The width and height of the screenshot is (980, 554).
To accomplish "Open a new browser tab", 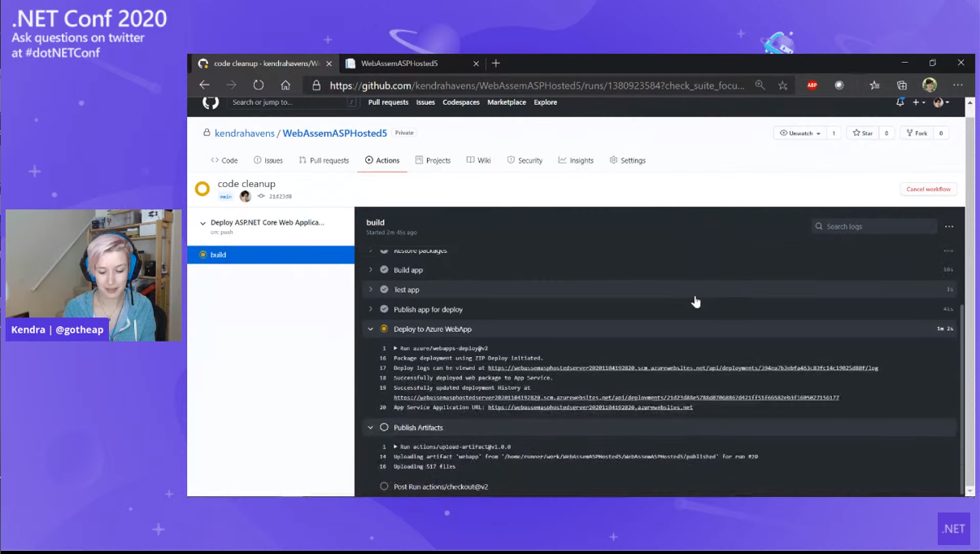I will [x=496, y=63].
